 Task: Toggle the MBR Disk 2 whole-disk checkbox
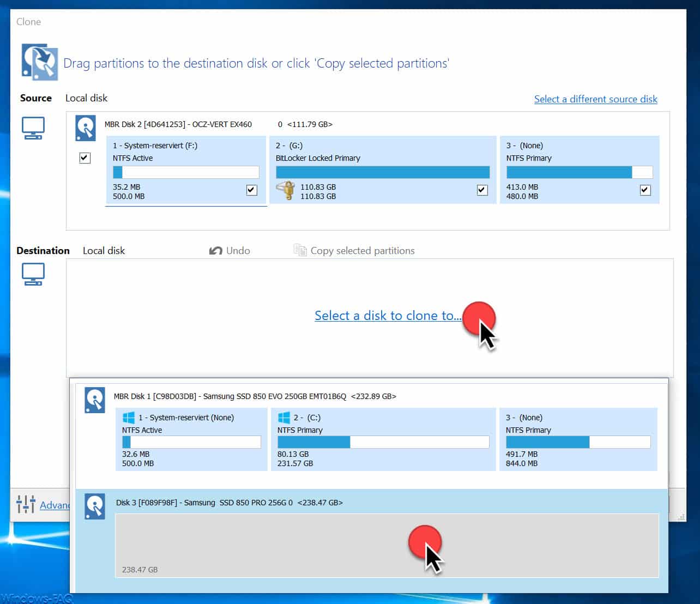click(x=85, y=158)
